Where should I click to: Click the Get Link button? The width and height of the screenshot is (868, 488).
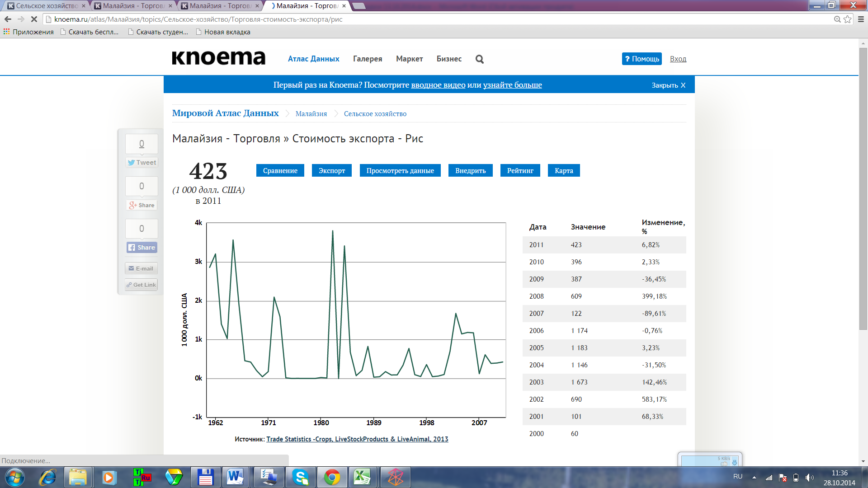141,285
